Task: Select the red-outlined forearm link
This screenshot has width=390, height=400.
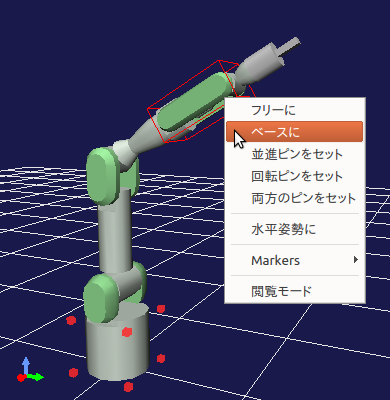Action: [195, 102]
